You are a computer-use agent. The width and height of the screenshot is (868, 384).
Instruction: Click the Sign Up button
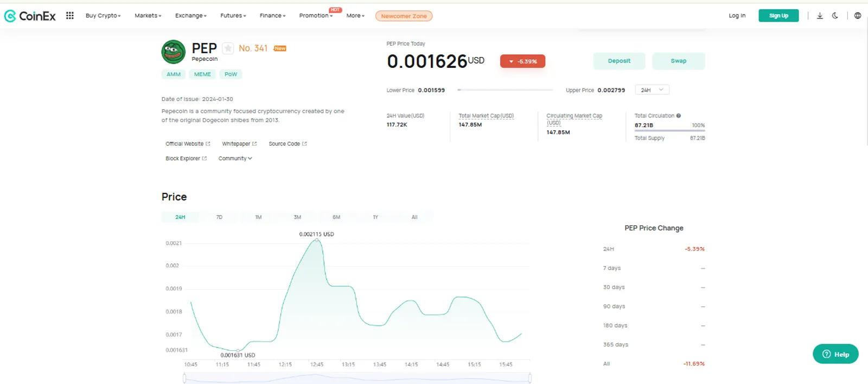point(778,16)
